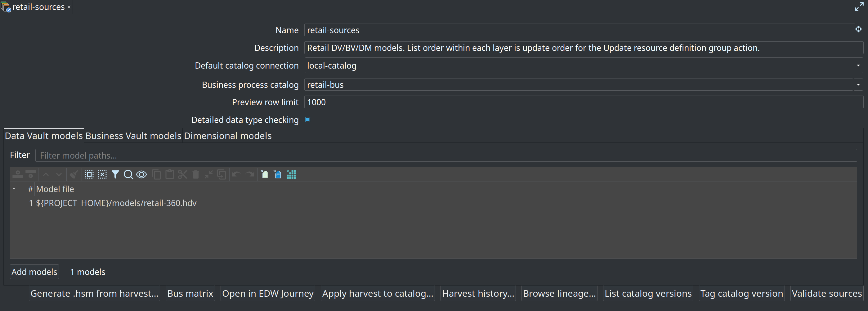This screenshot has height=311, width=868.
Task: Switch to the Data Vault models tab
Action: (43, 136)
